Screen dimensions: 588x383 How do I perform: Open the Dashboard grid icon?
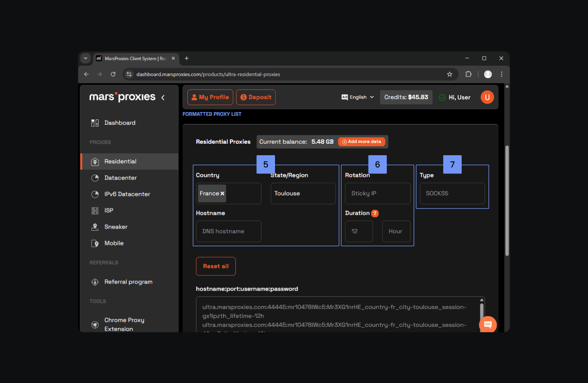(95, 123)
